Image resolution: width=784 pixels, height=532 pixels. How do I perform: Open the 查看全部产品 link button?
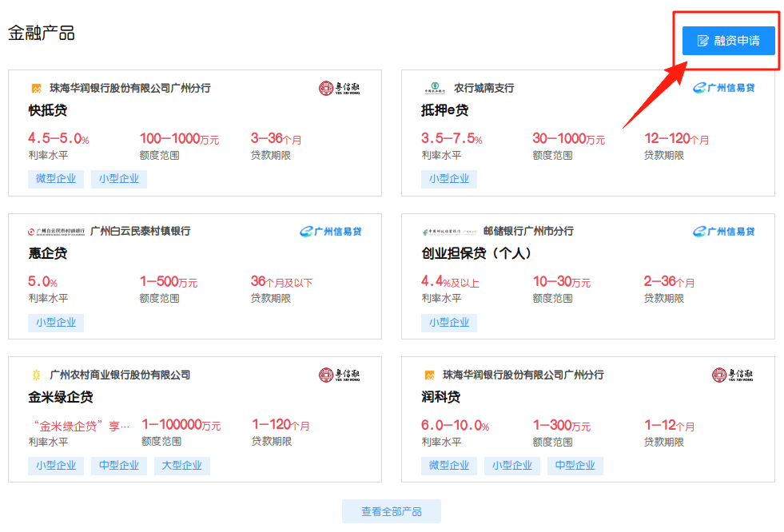click(x=392, y=511)
